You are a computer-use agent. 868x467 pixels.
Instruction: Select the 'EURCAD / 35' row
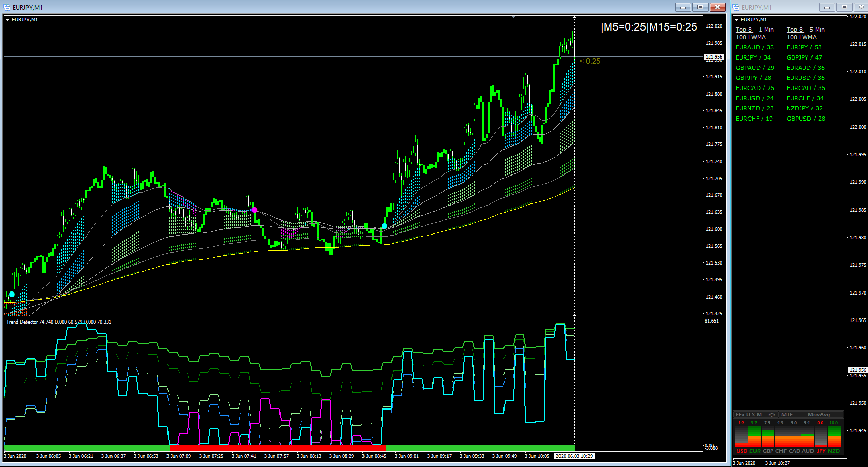point(806,88)
